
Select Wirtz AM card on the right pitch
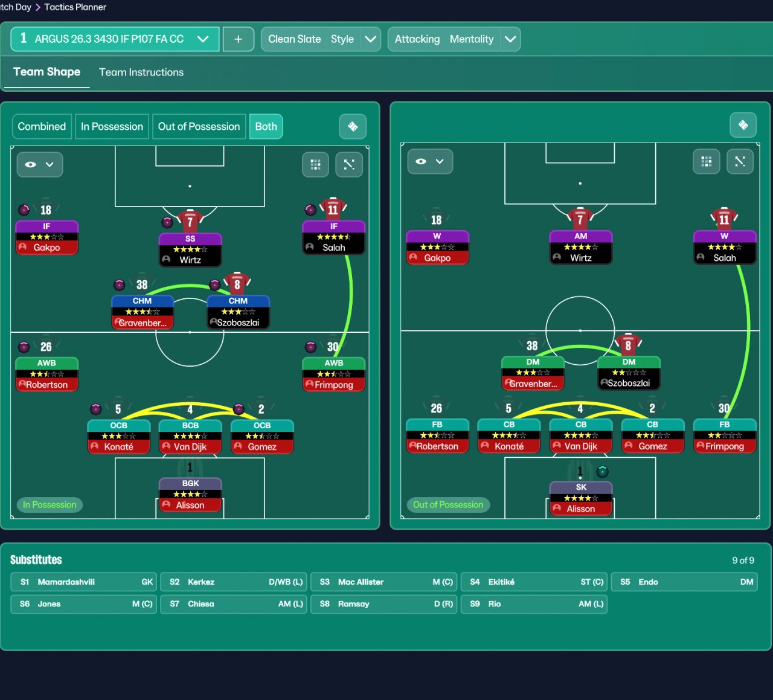[581, 248]
